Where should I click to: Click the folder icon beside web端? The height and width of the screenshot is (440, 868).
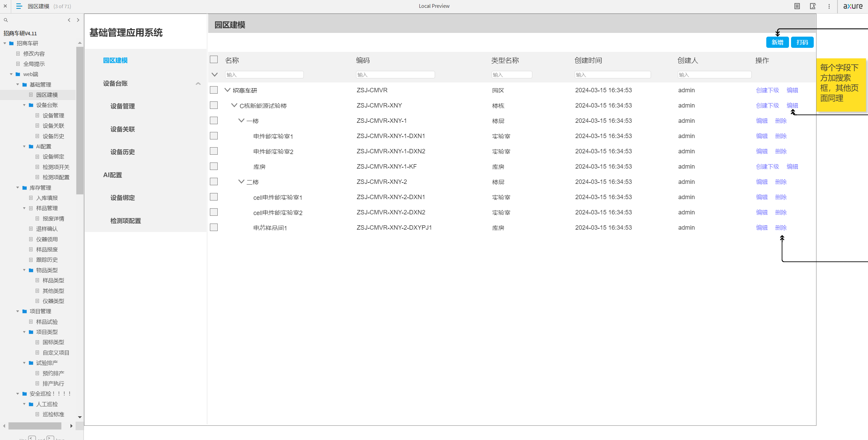point(18,74)
